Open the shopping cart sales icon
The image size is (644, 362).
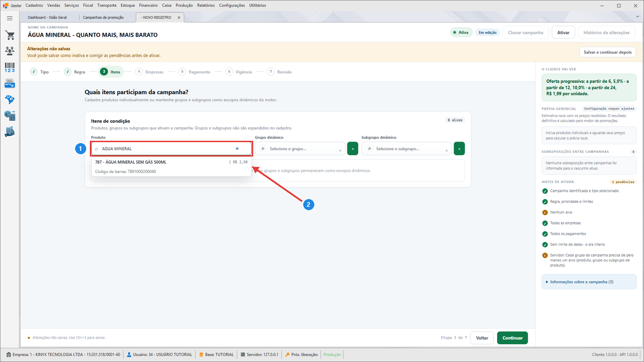coord(10,35)
